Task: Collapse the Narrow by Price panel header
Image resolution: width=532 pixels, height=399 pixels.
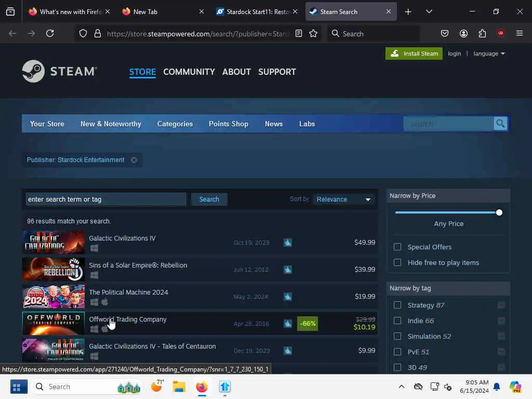Action: click(x=448, y=196)
